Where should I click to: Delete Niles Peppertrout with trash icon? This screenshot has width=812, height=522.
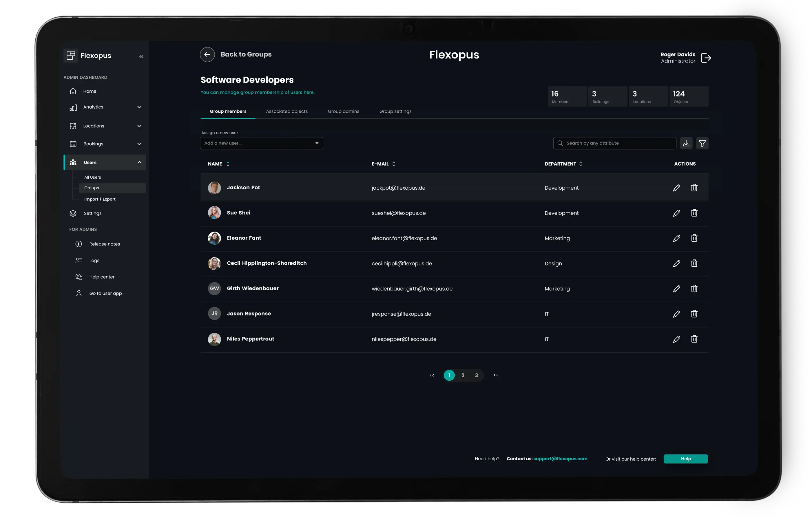[694, 339]
